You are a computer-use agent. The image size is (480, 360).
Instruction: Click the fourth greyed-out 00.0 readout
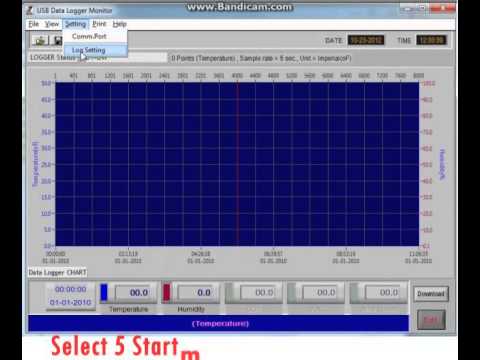pyautogui.click(x=323, y=293)
